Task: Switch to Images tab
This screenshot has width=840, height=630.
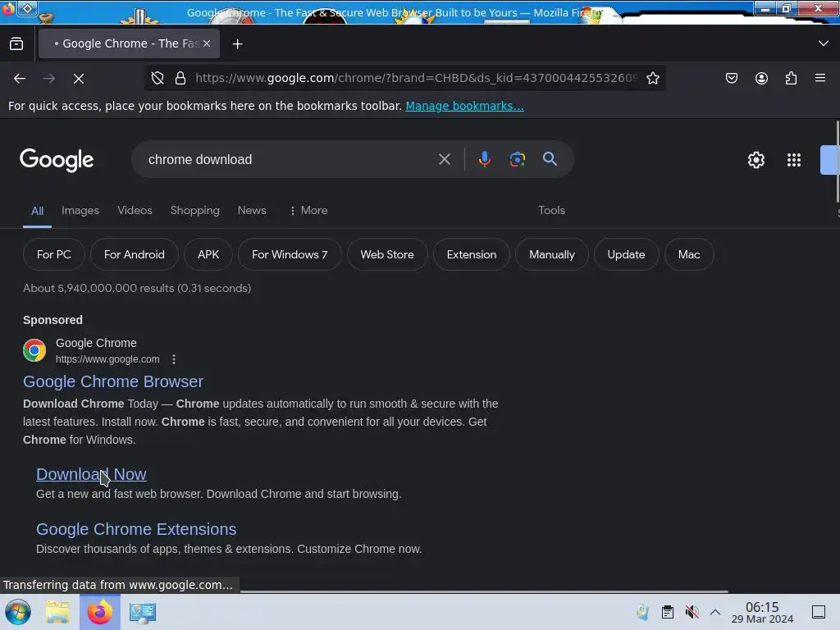Action: [80, 211]
